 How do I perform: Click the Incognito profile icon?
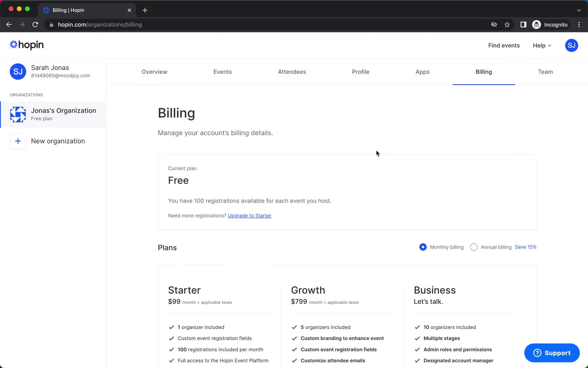point(537,25)
